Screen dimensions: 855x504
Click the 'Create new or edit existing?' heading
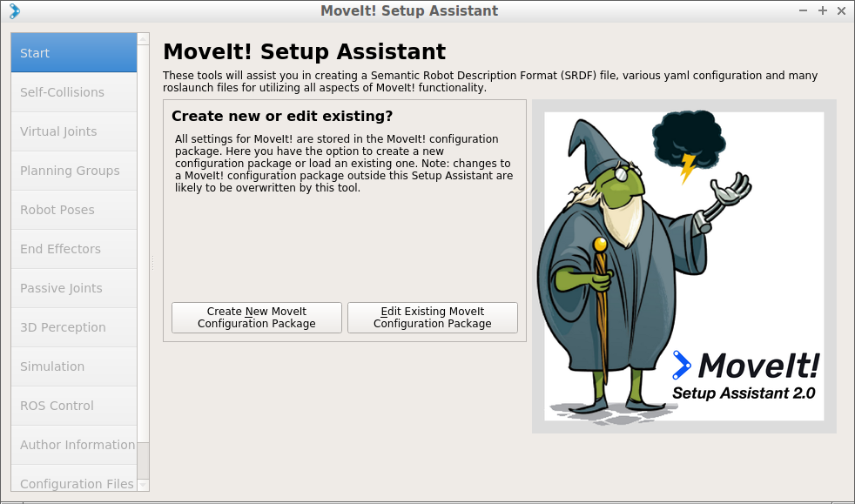click(282, 116)
